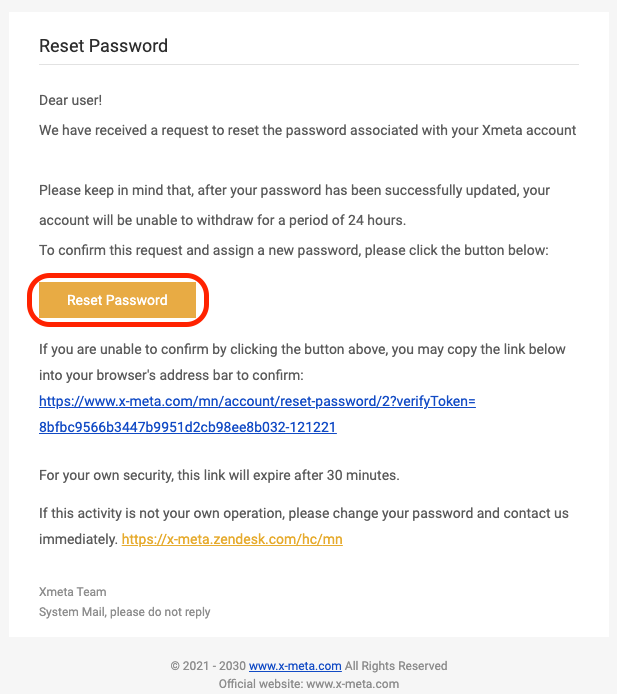
Task: Click the word 'immediately.' before the Zendesk link
Action: [x=78, y=539]
